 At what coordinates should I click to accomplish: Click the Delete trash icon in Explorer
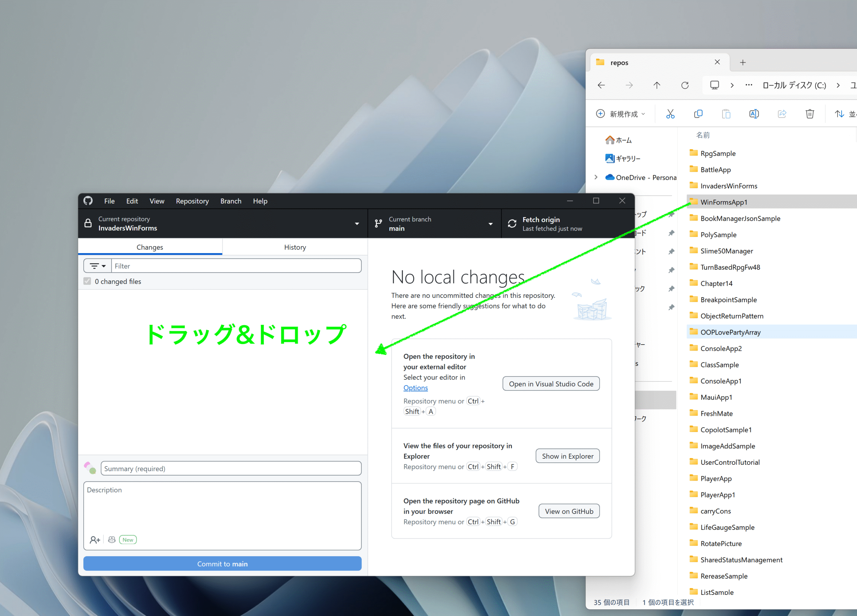coord(810,114)
